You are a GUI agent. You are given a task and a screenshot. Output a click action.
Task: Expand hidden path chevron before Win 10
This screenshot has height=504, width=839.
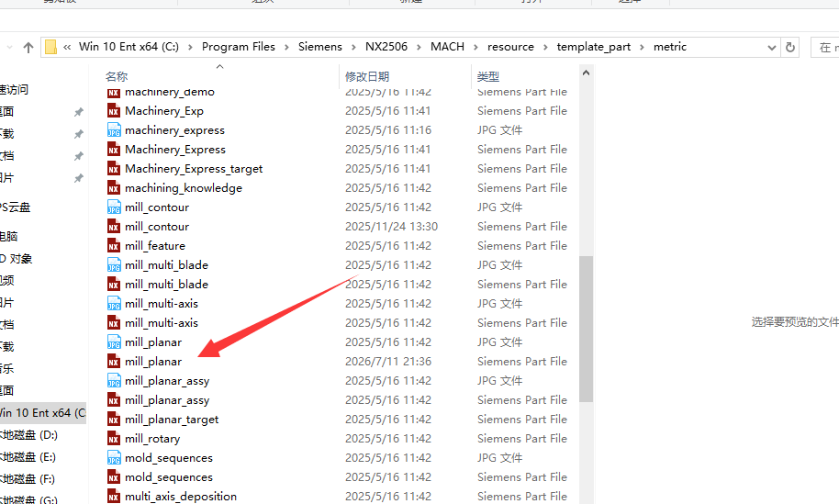(x=67, y=47)
